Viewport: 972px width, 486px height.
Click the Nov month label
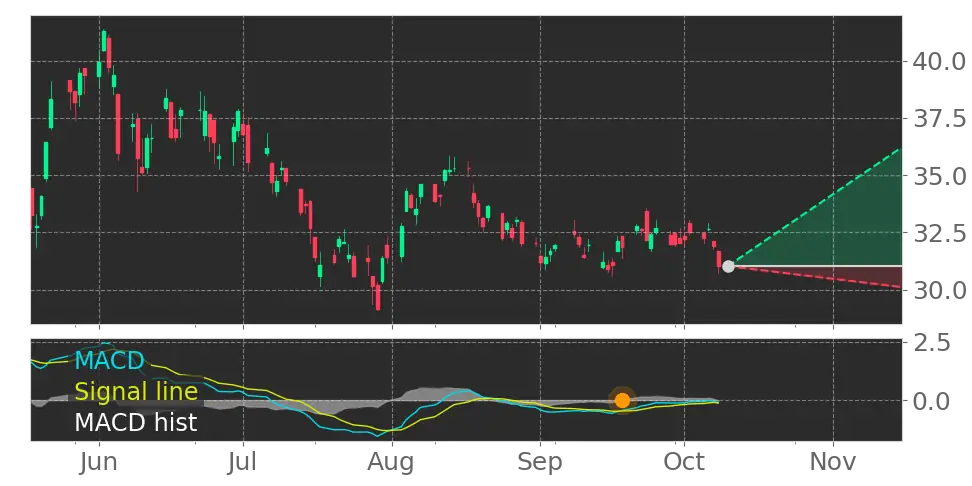pyautogui.click(x=833, y=463)
